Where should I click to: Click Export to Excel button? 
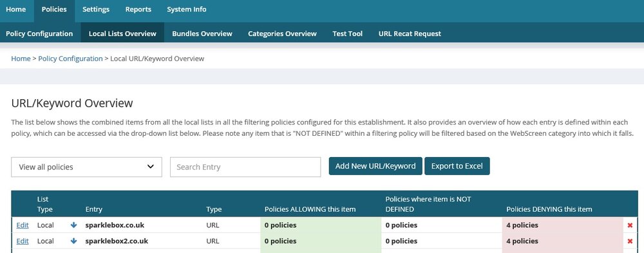[457, 166]
